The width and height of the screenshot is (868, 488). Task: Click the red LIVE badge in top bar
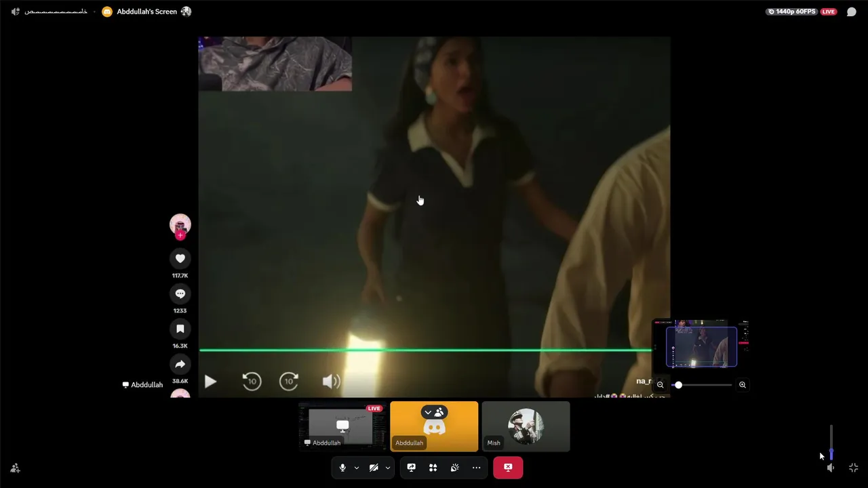pos(828,12)
